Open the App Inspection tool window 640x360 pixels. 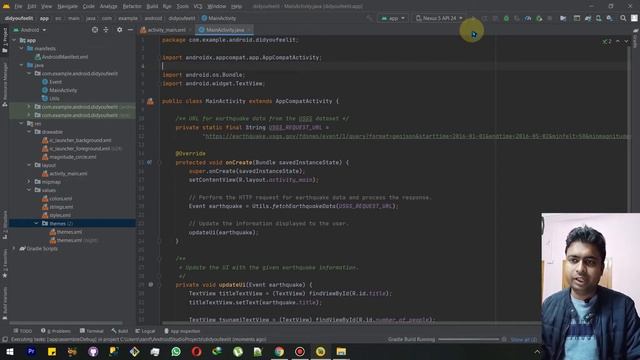pyautogui.click(x=182, y=331)
